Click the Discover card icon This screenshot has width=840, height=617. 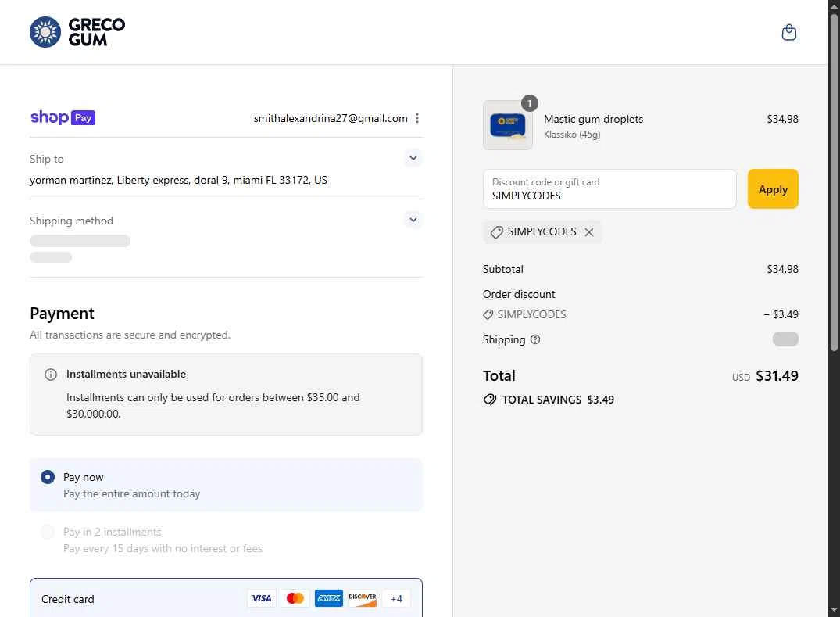[x=362, y=598]
